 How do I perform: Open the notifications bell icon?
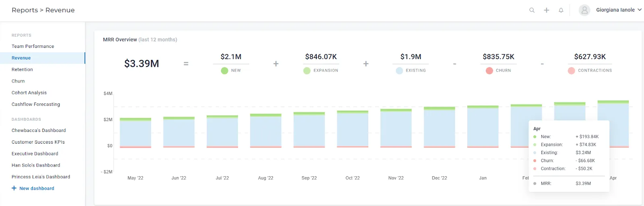pos(561,10)
